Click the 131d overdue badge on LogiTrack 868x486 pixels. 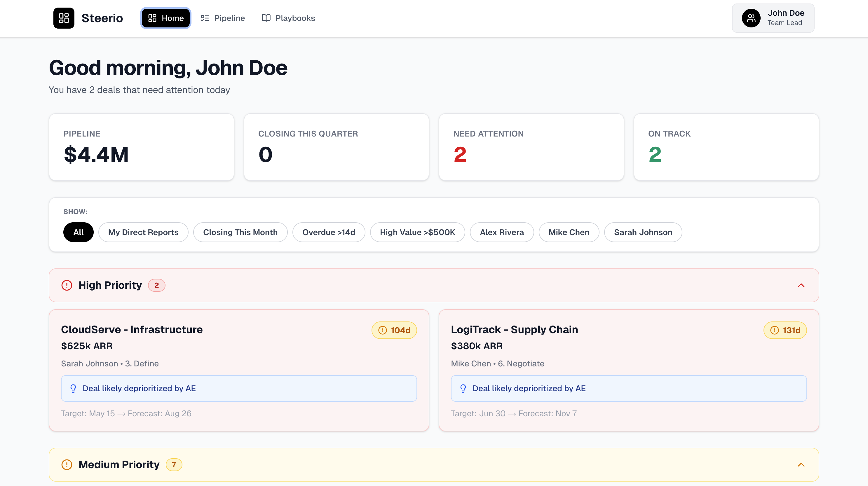click(785, 331)
